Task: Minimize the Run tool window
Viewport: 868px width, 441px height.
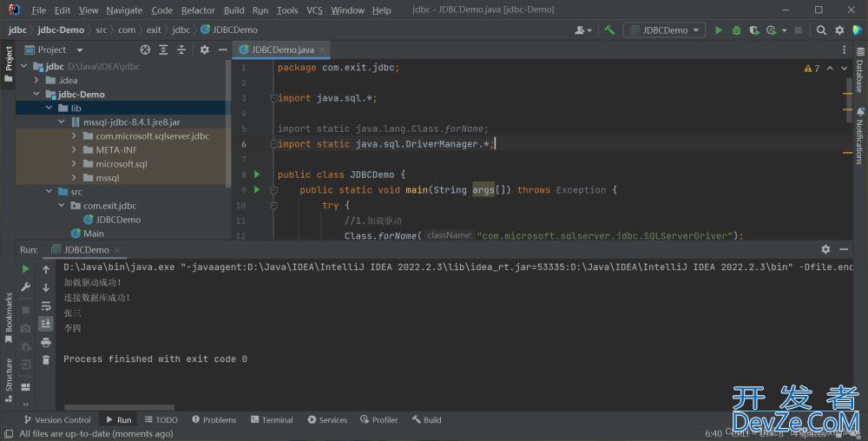Action: [844, 249]
